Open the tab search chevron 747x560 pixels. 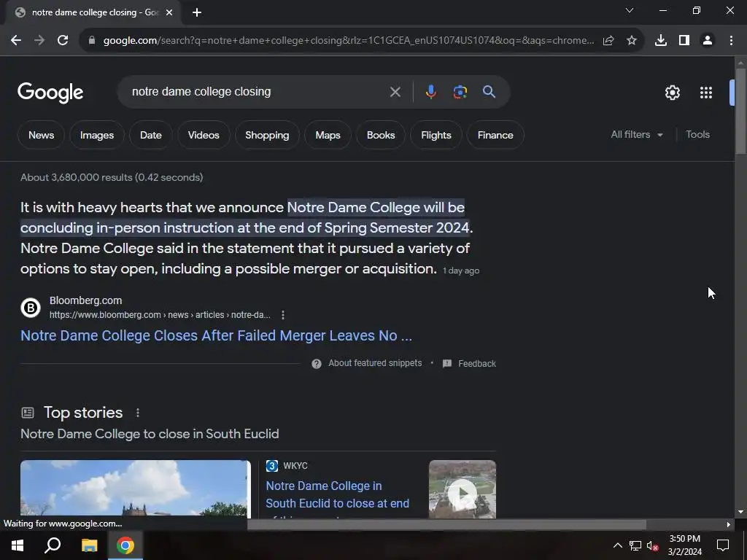630,10
